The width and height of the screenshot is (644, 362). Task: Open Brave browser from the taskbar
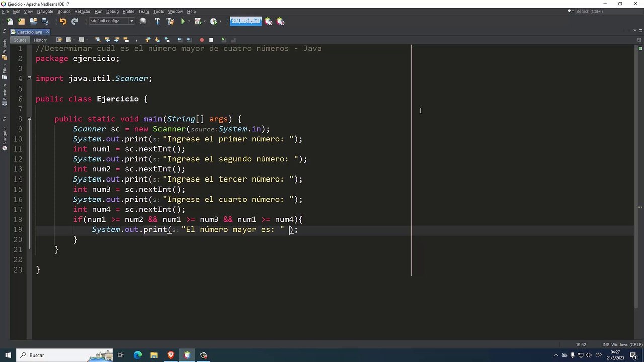click(171, 355)
